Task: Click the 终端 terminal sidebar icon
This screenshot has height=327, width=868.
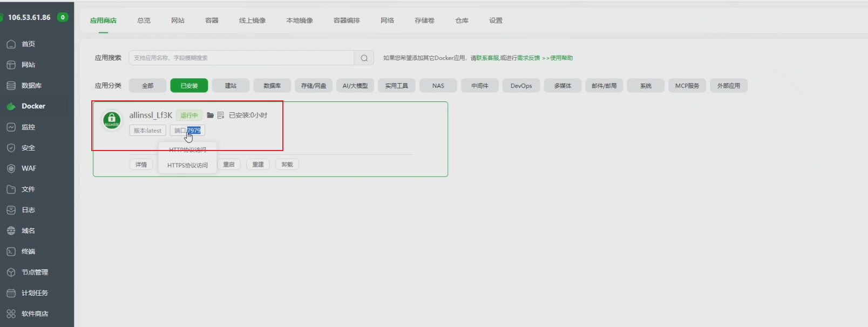Action: pyautogui.click(x=11, y=251)
